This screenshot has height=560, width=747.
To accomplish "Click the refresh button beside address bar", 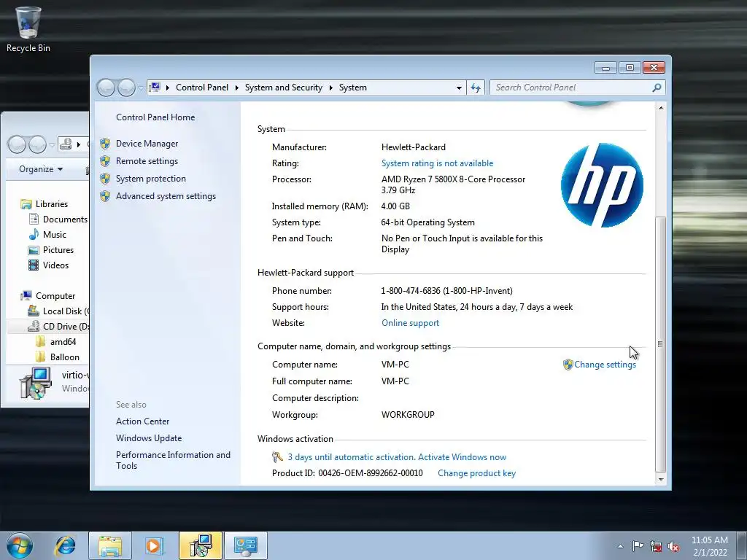I will tap(476, 87).
